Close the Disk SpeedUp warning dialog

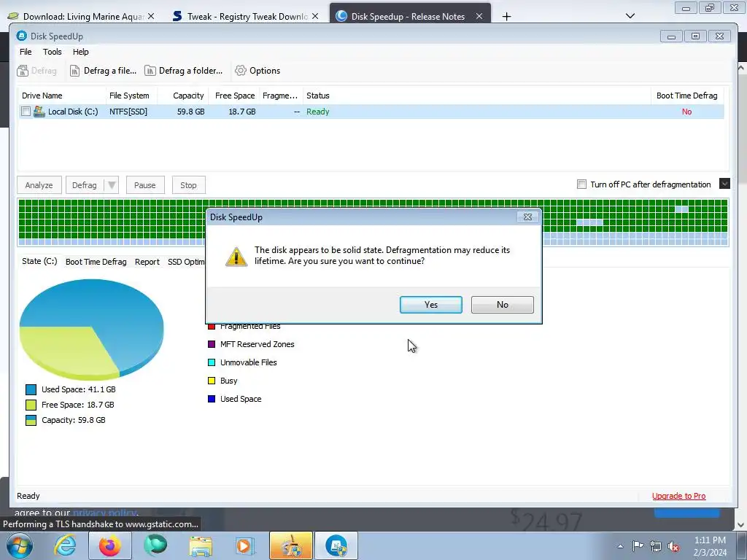(x=527, y=217)
